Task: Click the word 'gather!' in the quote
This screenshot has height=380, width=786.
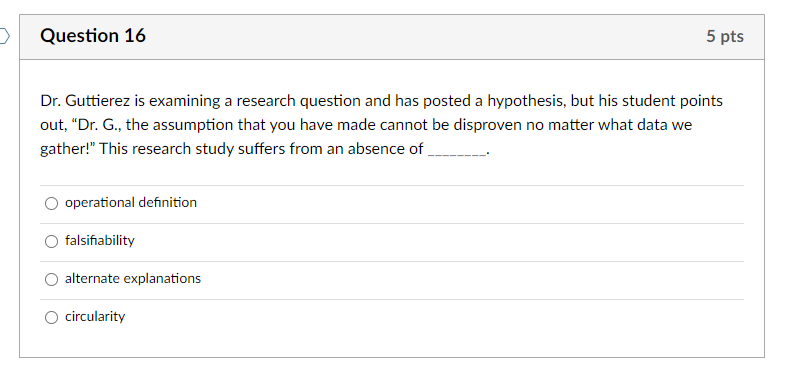Action: coord(64,149)
